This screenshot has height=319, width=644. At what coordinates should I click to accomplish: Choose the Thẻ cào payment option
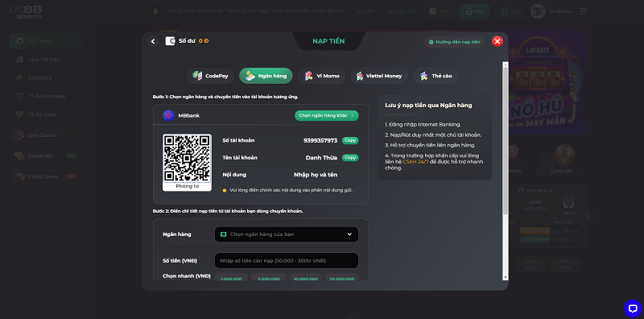436,76
